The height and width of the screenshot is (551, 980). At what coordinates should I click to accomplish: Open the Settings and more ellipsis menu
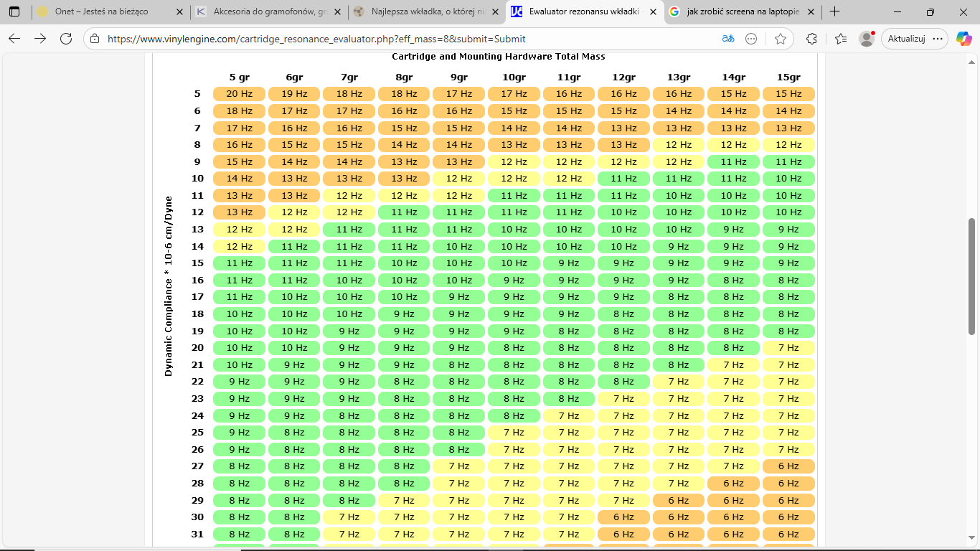[938, 39]
